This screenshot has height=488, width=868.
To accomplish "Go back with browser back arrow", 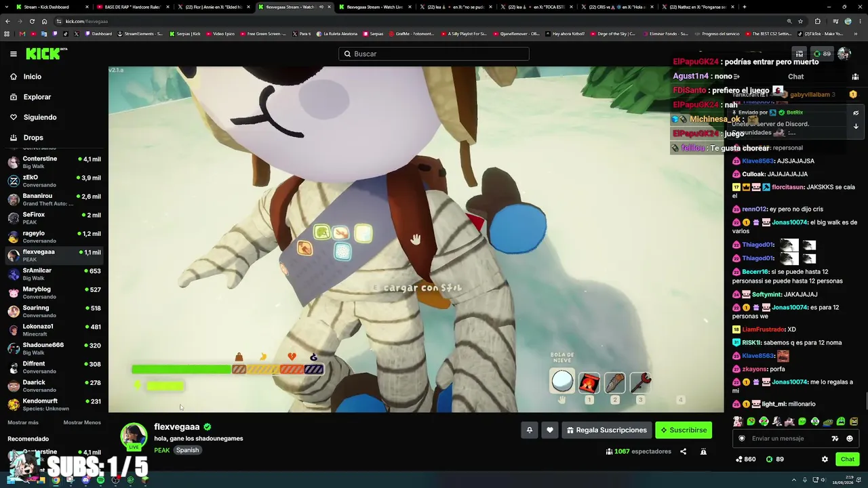I will [x=9, y=21].
